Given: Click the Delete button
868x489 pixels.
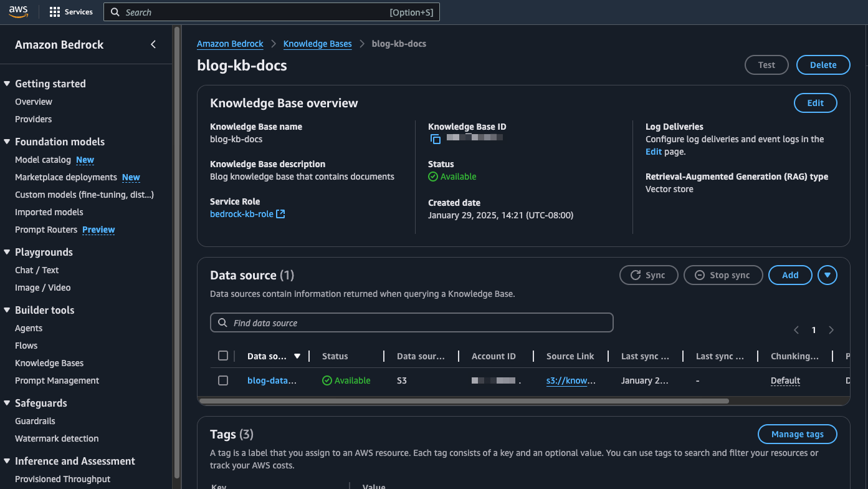Looking at the screenshot, I should [823, 65].
